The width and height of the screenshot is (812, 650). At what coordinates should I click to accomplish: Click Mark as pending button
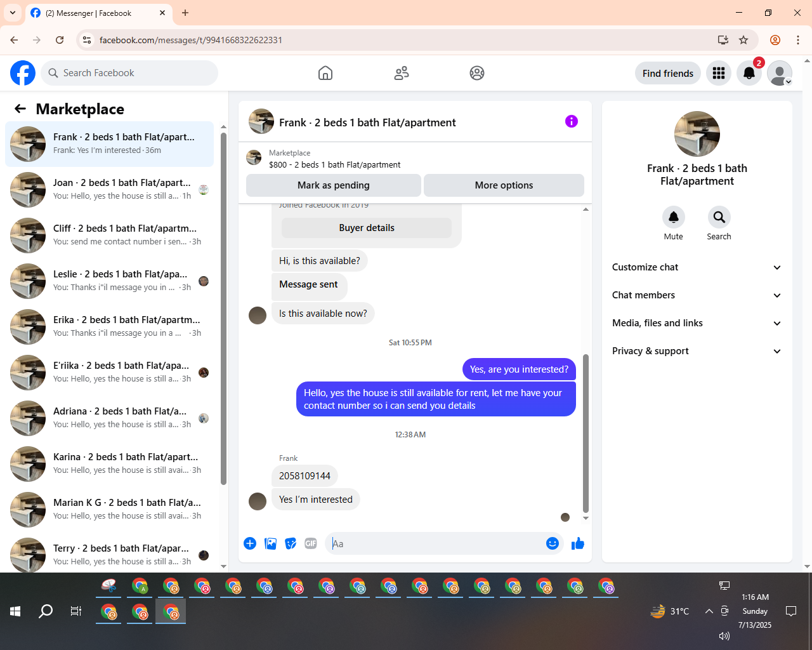tap(334, 185)
